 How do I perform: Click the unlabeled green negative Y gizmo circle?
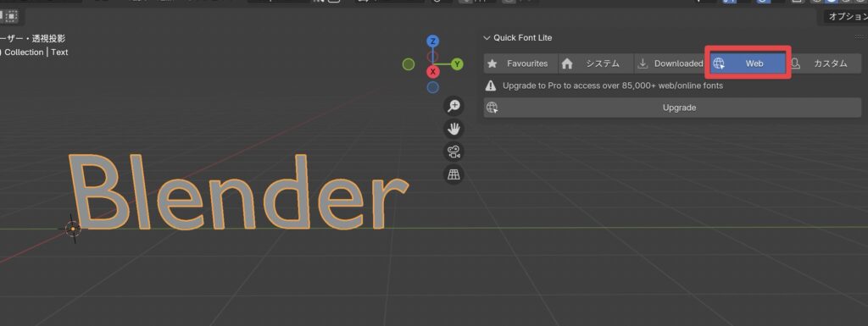(x=409, y=64)
